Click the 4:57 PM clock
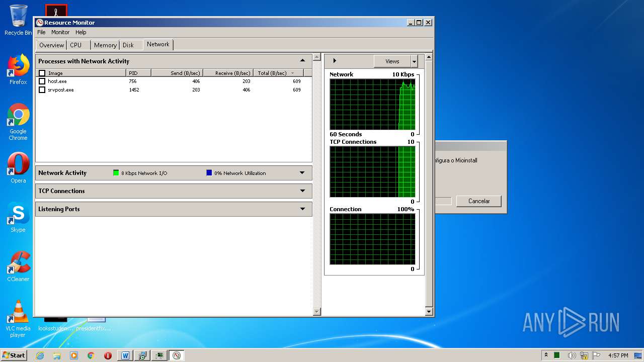The height and width of the screenshot is (362, 644). click(x=618, y=355)
